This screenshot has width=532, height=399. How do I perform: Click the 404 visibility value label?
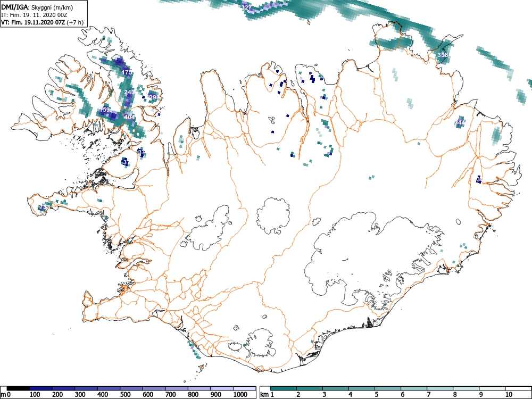130,117
